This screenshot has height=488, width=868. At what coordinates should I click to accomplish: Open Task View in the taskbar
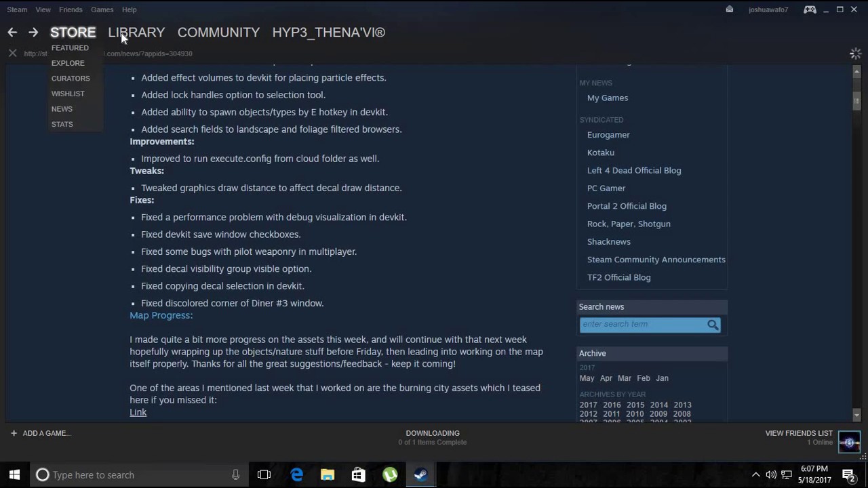click(x=264, y=475)
